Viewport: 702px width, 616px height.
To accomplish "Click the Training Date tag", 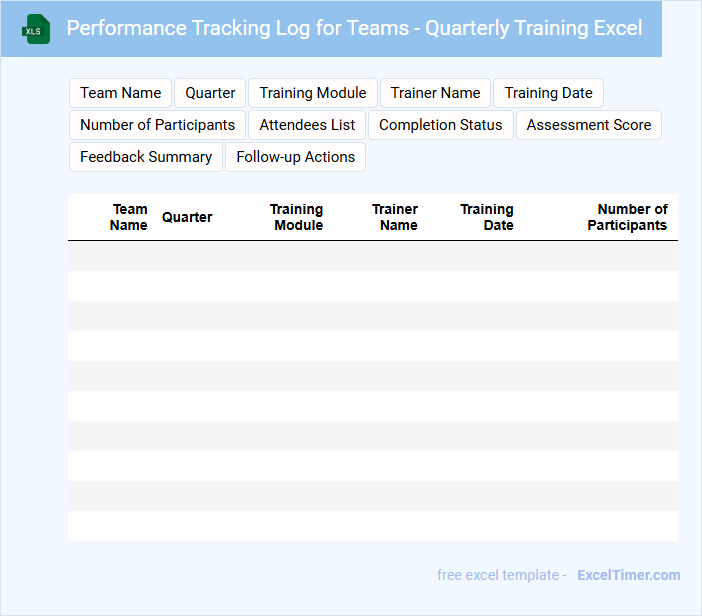I will pos(548,93).
